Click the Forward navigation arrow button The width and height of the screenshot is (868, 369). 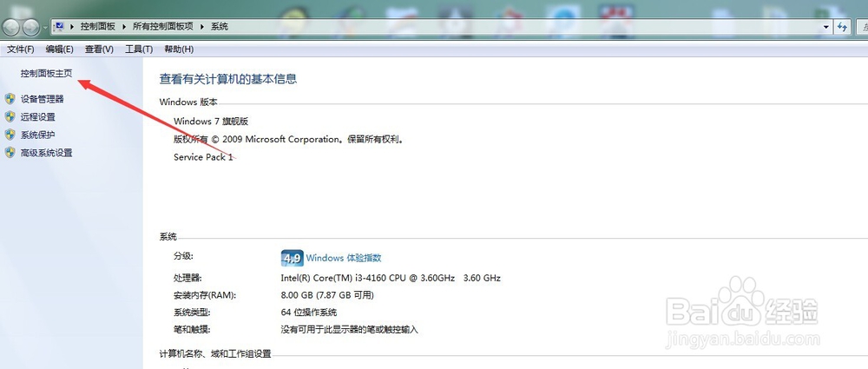[x=30, y=27]
